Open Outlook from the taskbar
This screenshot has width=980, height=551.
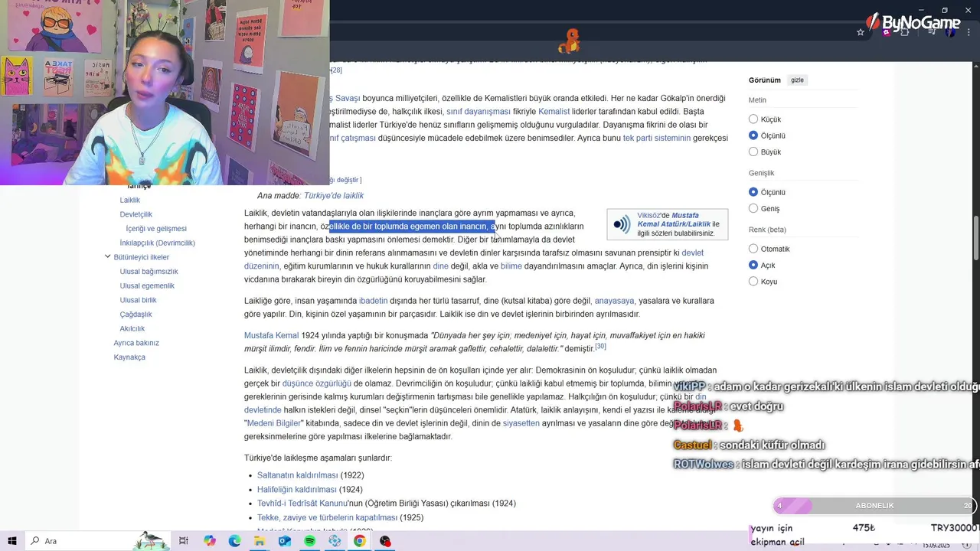pyautogui.click(x=285, y=541)
